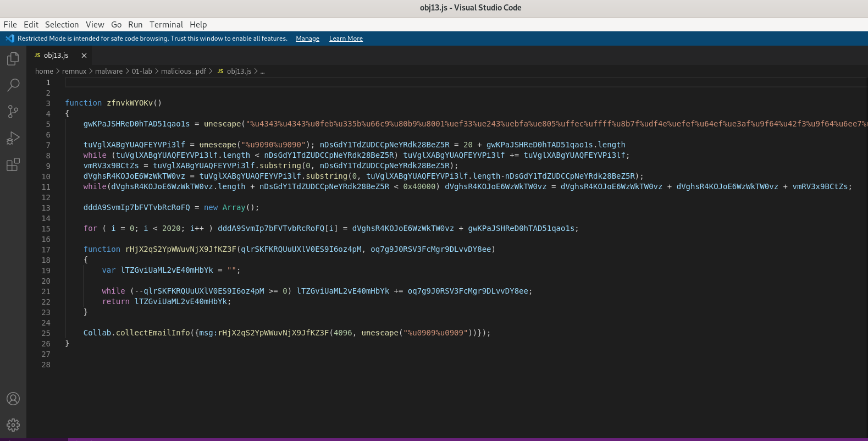Image resolution: width=868 pixels, height=441 pixels.
Task: Click the home breadcrumb segment
Action: (x=44, y=71)
